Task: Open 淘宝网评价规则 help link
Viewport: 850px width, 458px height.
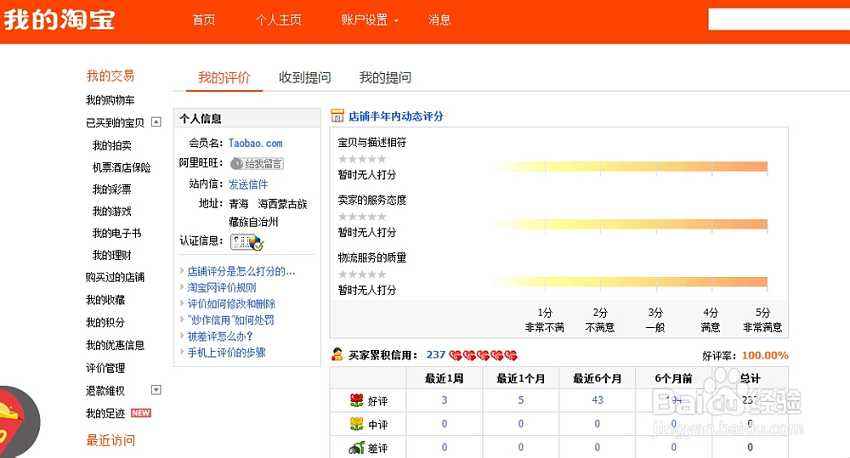Action: (222, 288)
